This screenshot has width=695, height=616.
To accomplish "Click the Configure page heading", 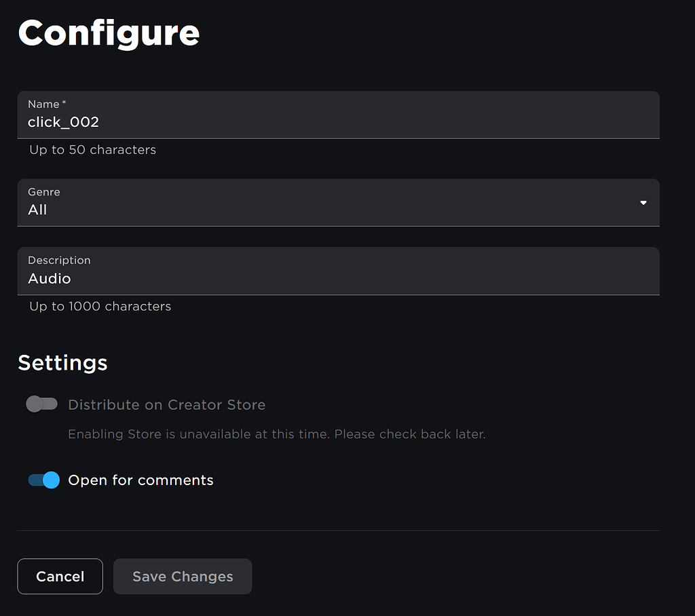I will (109, 33).
